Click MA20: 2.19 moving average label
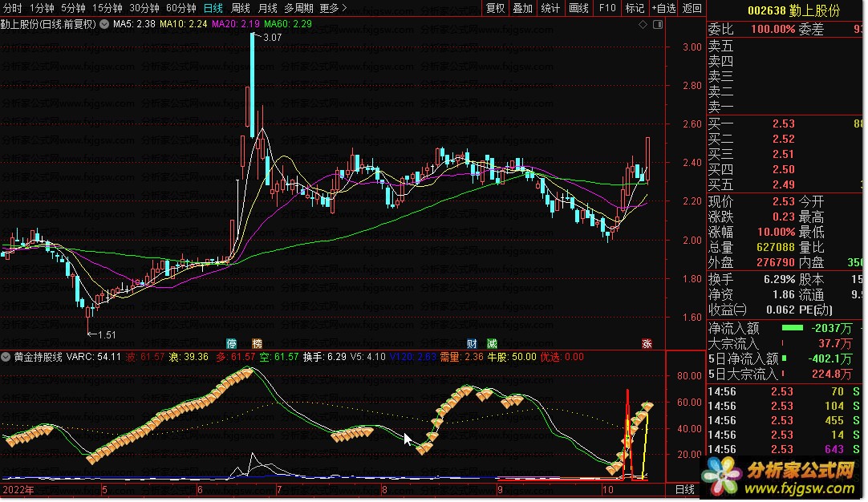The width and height of the screenshot is (868, 502). pyautogui.click(x=236, y=24)
